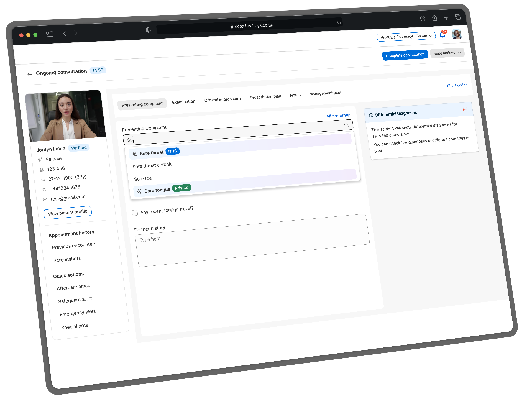Switch to the Notes tab
Image resolution: width=532 pixels, height=399 pixels.
pos(295,95)
